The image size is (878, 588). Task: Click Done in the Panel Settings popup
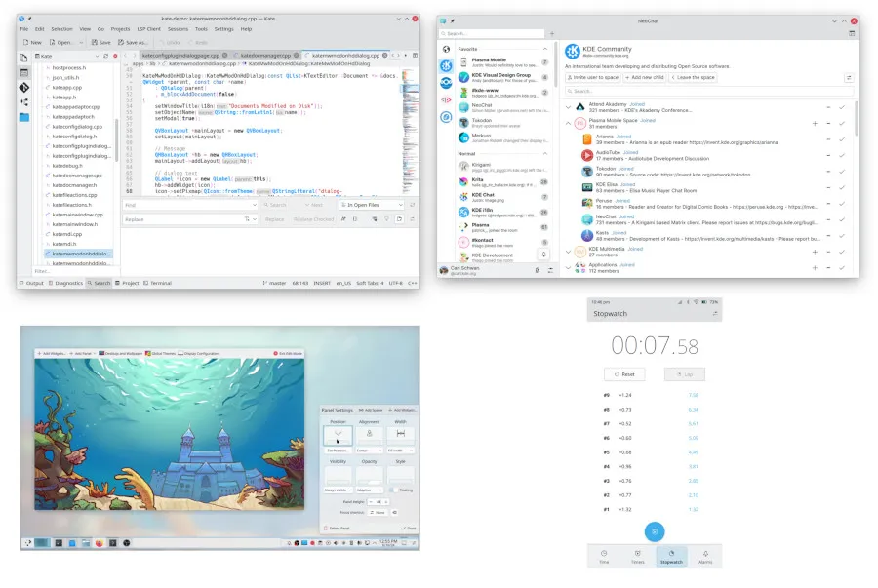(409, 529)
